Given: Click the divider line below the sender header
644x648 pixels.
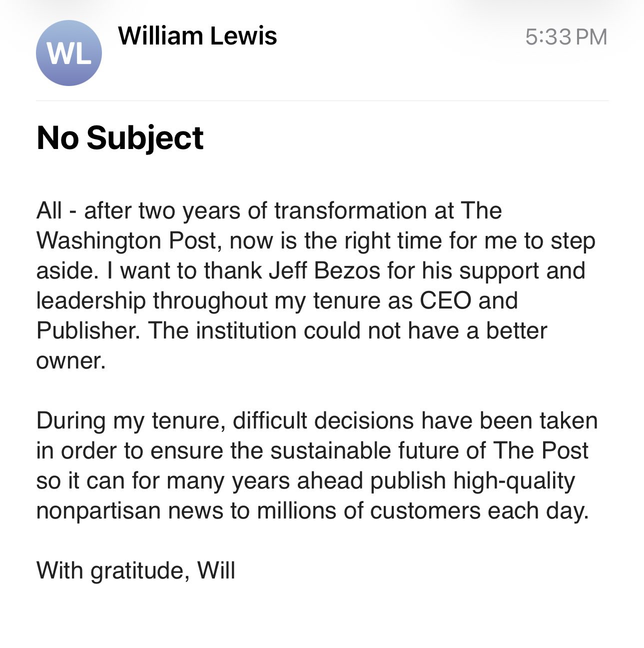Looking at the screenshot, I should [x=322, y=100].
